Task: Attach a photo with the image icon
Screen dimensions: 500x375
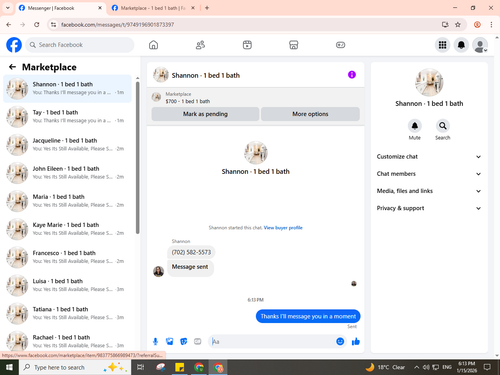Action: [x=170, y=341]
